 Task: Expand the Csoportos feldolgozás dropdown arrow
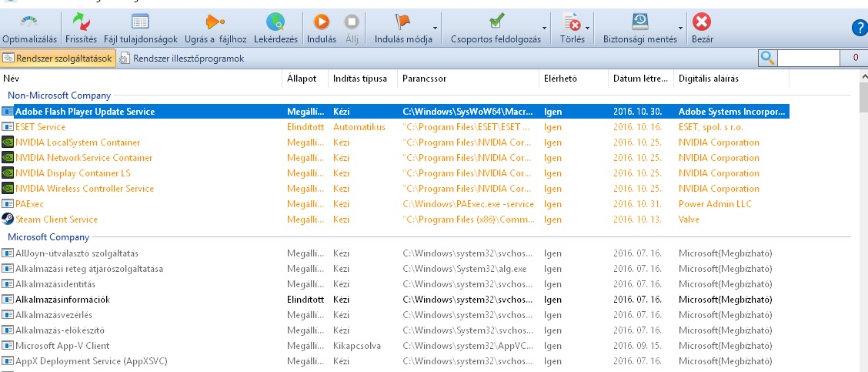coord(545,28)
